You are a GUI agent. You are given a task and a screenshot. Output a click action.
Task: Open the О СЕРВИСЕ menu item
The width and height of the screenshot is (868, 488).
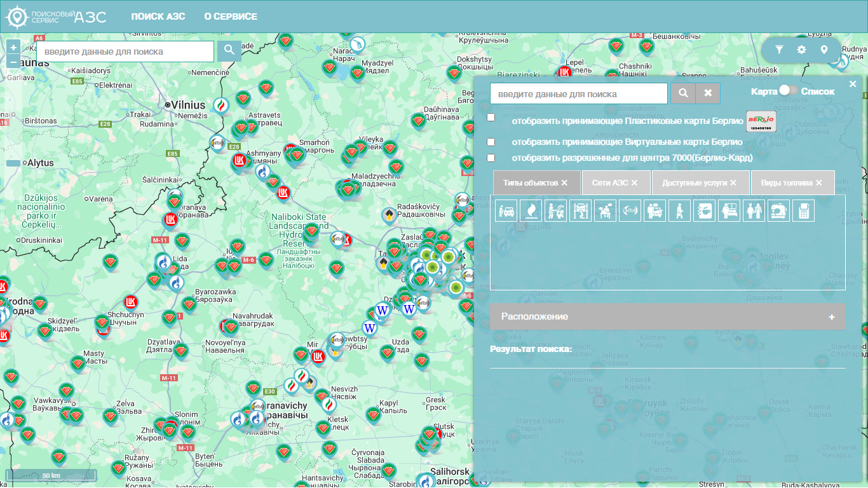click(x=231, y=17)
